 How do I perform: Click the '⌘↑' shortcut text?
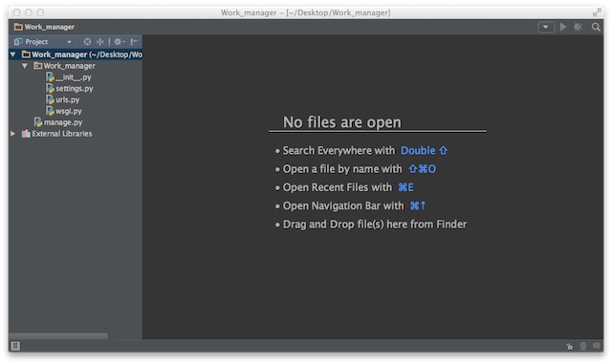(x=418, y=206)
